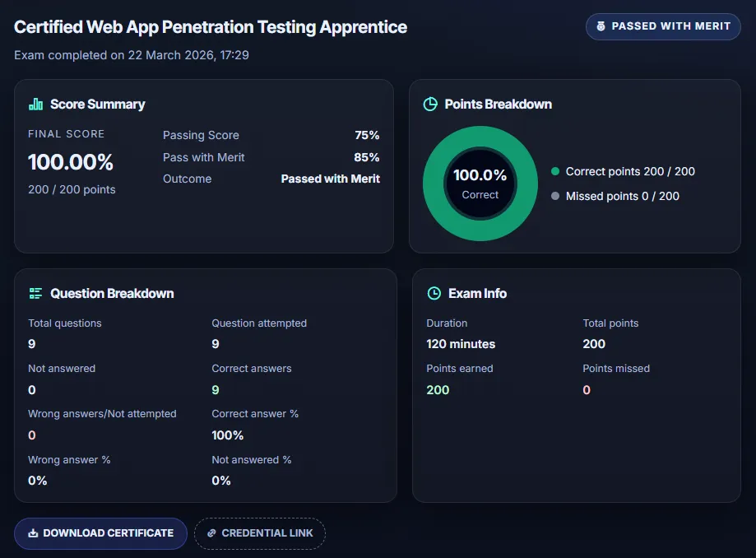This screenshot has width=756, height=558.
Task: Click the Correct points 200 / 200 legend label
Action: (630, 172)
